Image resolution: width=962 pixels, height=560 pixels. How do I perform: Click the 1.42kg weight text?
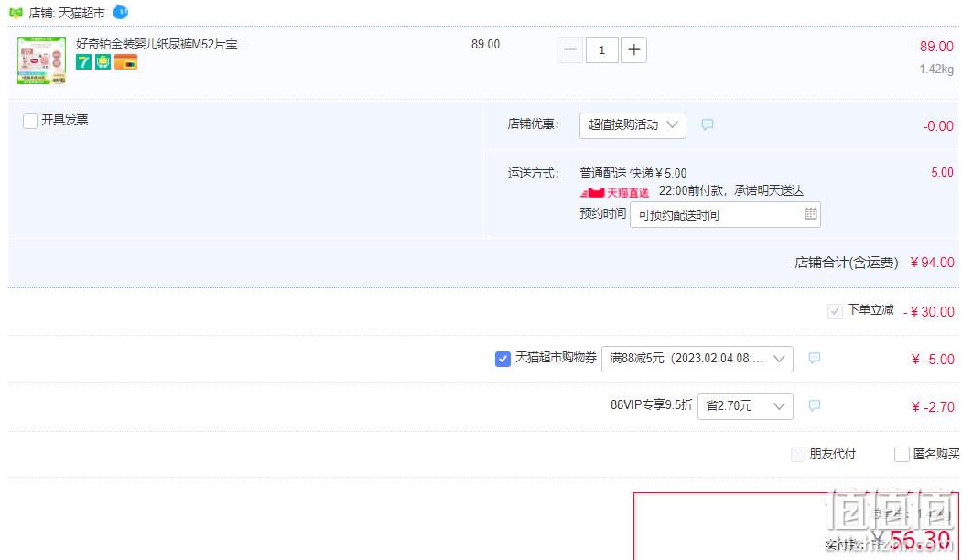[936, 70]
